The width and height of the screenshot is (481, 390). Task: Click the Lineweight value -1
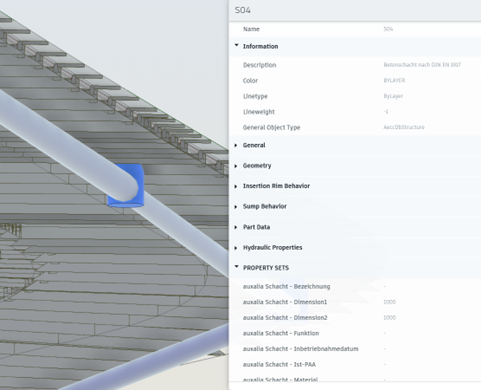point(386,112)
